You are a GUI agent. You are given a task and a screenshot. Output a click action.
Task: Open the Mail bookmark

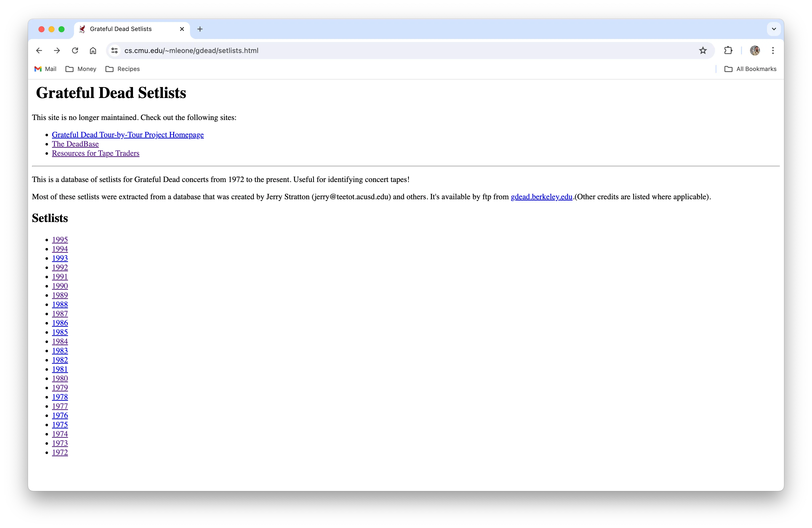point(47,69)
